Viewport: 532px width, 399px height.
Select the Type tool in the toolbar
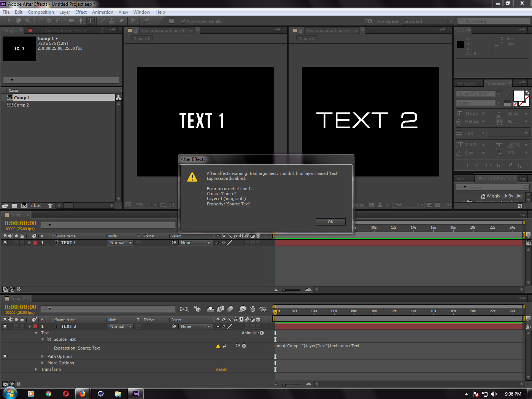(x=91, y=21)
